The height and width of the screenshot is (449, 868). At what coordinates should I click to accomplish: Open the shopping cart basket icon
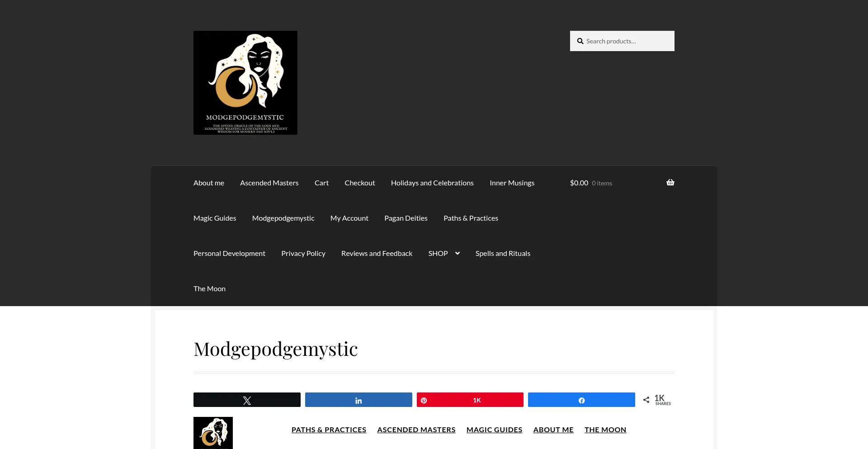(x=670, y=182)
